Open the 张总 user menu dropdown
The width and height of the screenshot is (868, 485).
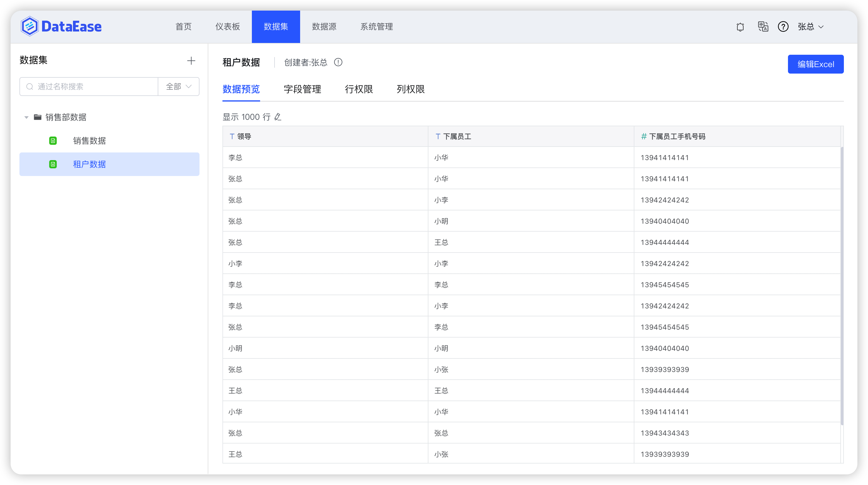tap(810, 26)
